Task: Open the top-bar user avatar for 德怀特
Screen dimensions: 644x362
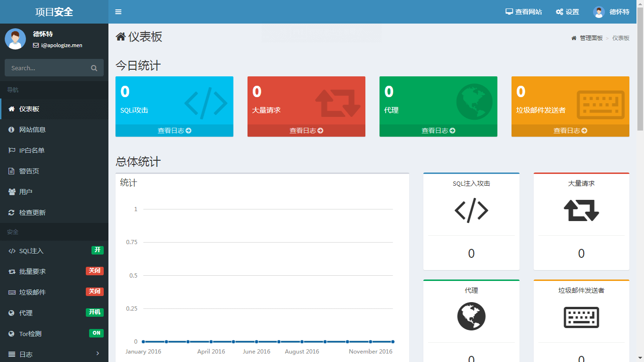Action: point(599,12)
